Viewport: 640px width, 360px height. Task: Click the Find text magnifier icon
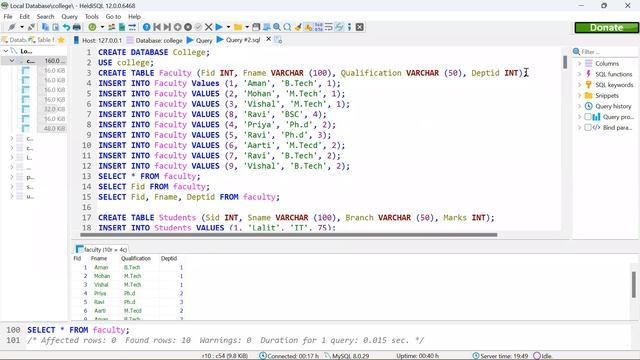coord(277,27)
